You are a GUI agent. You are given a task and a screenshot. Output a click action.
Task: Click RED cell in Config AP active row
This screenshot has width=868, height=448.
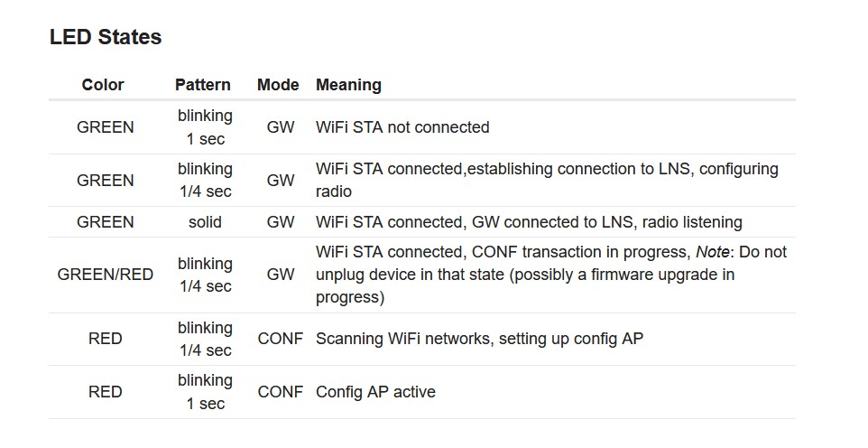(x=106, y=392)
